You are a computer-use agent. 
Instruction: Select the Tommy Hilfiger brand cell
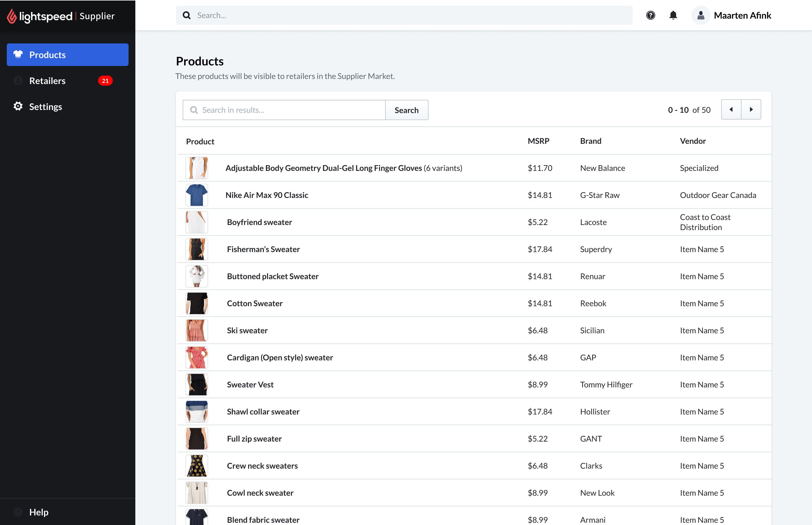coord(606,385)
